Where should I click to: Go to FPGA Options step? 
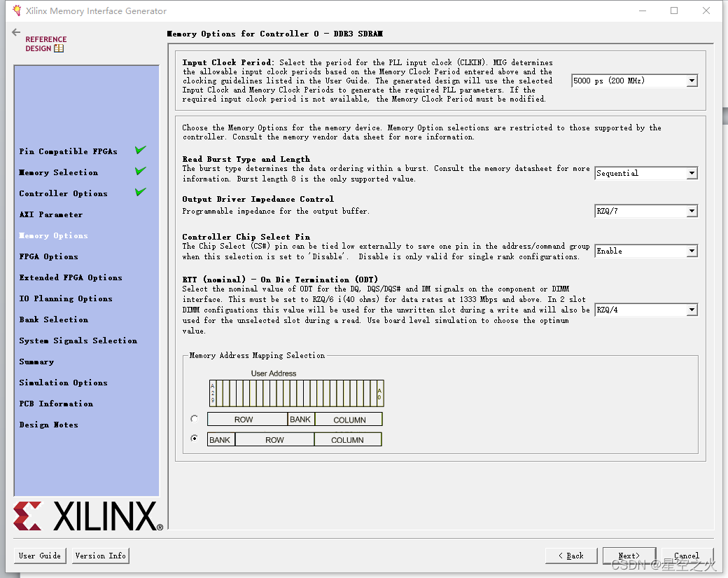(x=49, y=256)
